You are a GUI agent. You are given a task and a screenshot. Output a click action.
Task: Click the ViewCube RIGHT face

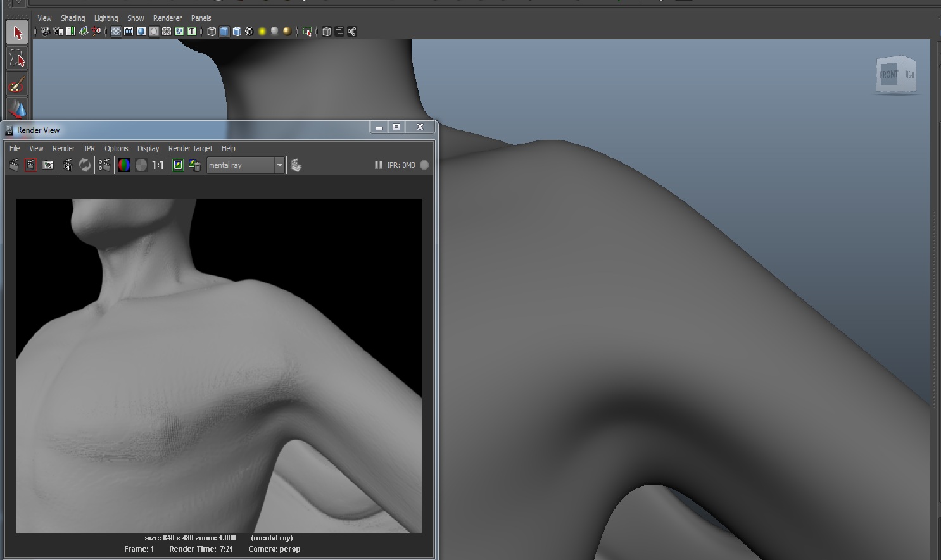pos(909,75)
